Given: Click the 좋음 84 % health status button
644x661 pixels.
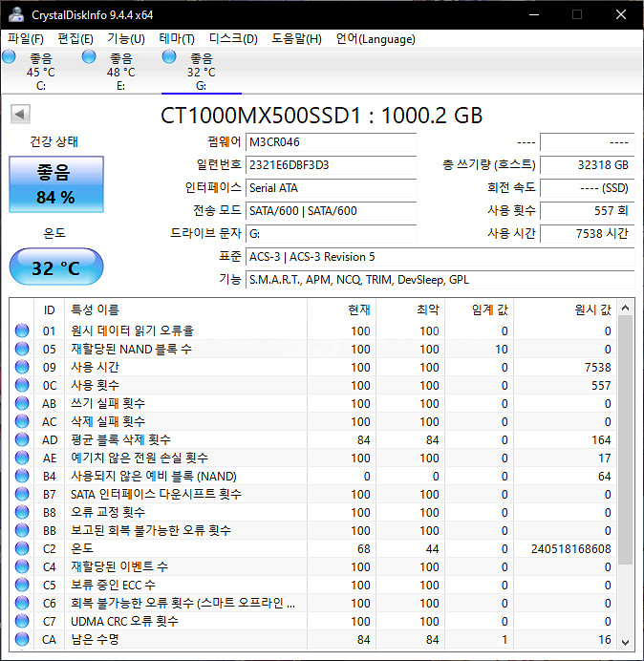Looking at the screenshot, I should coord(56,184).
